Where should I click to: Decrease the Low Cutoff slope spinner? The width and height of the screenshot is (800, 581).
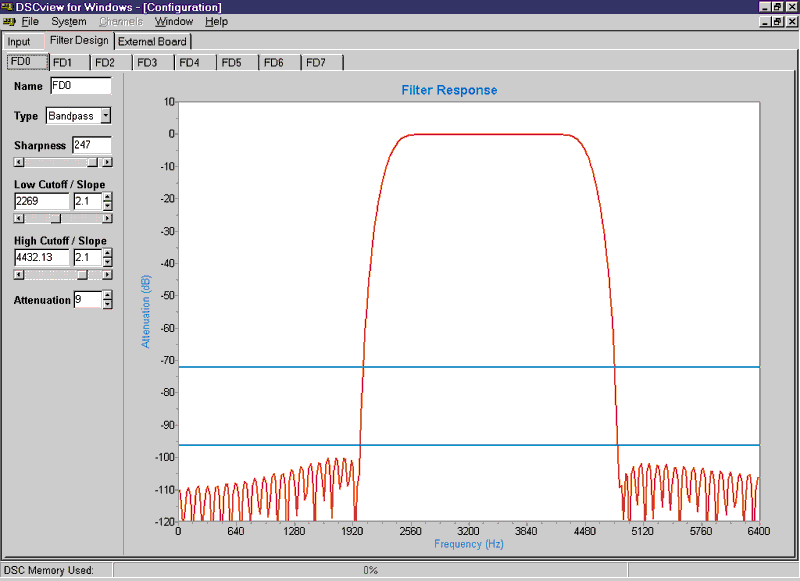[108, 204]
